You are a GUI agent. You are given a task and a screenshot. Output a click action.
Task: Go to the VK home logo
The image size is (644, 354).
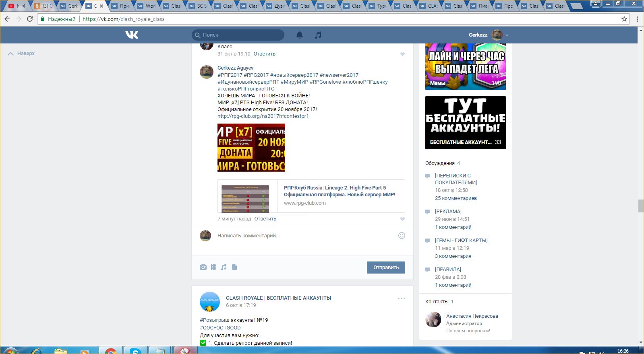(132, 35)
